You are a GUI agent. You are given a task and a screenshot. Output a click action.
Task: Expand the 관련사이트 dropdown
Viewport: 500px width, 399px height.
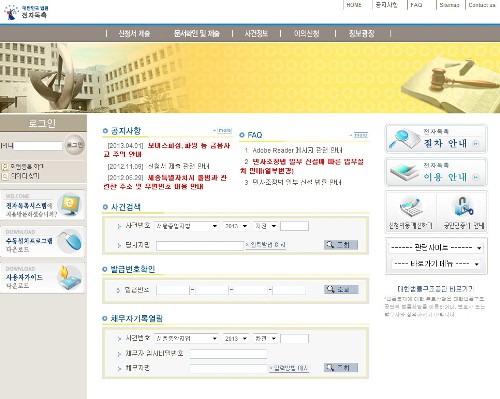tap(436, 248)
